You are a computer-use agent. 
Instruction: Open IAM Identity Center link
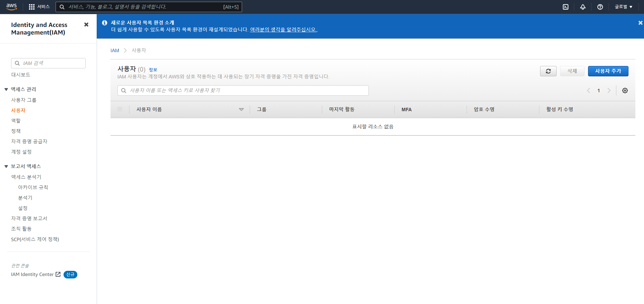(x=32, y=274)
